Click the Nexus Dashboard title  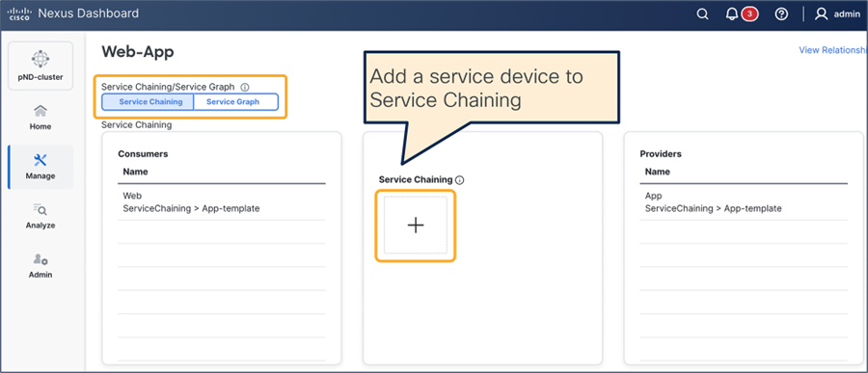coord(89,13)
